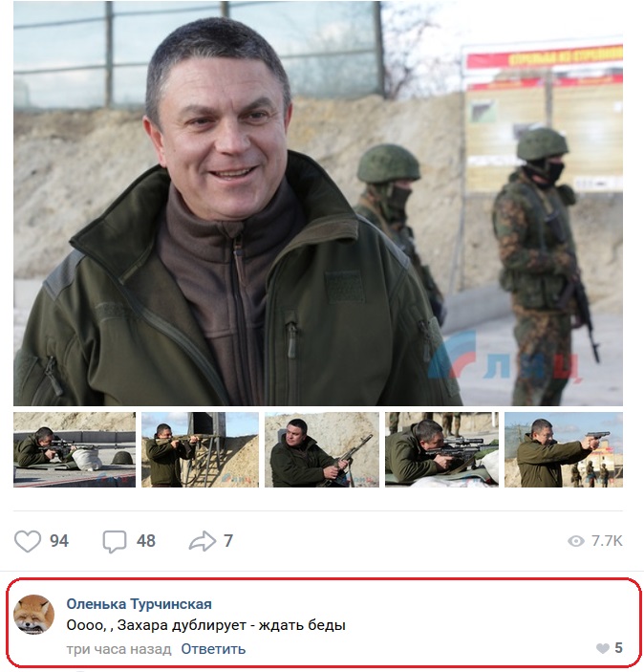The height and width of the screenshot is (672, 644).
Task: Click the 'три часа назад' timestamp
Action: pyautogui.click(x=118, y=649)
